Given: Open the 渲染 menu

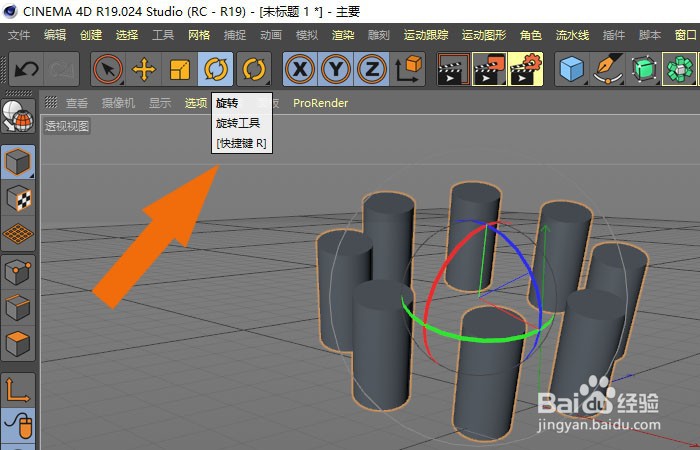Looking at the screenshot, I should click(343, 35).
